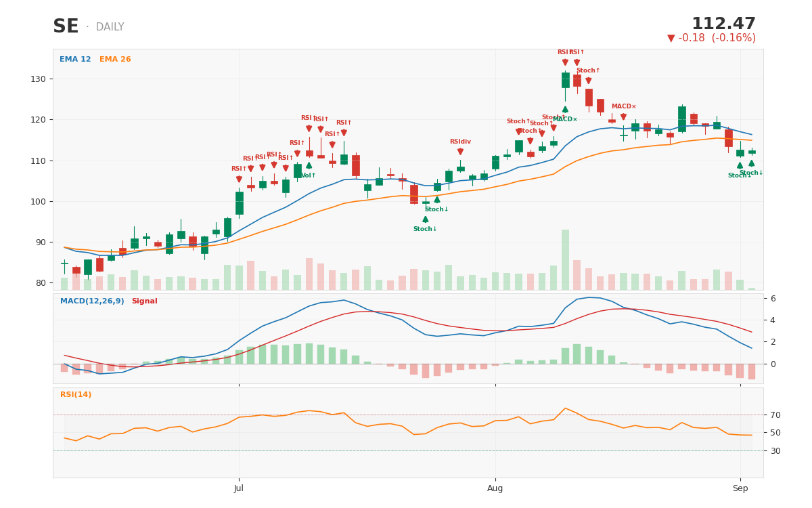The height and width of the screenshot is (508, 812).
Task: Click the Jul date axis label
Action: pyautogui.click(x=239, y=488)
